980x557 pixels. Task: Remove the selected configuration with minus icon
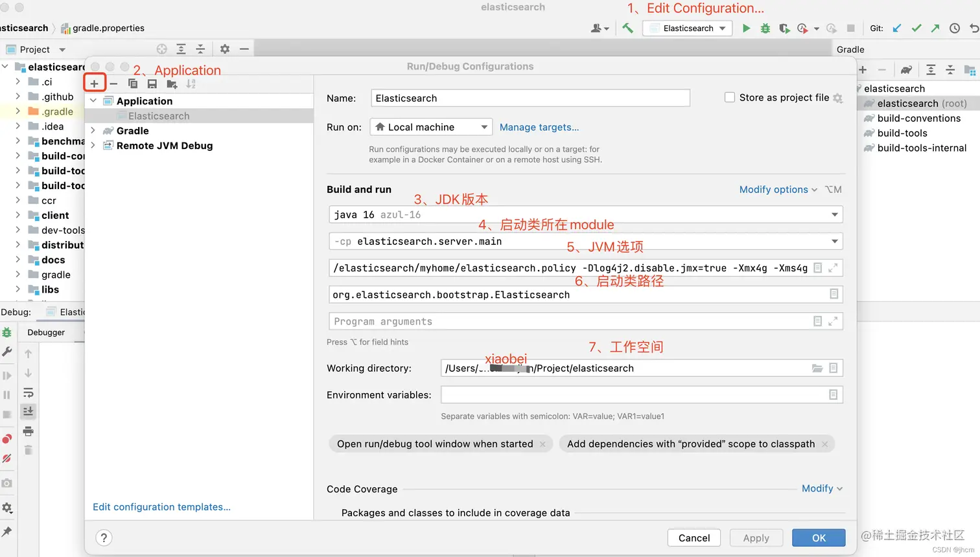click(113, 84)
